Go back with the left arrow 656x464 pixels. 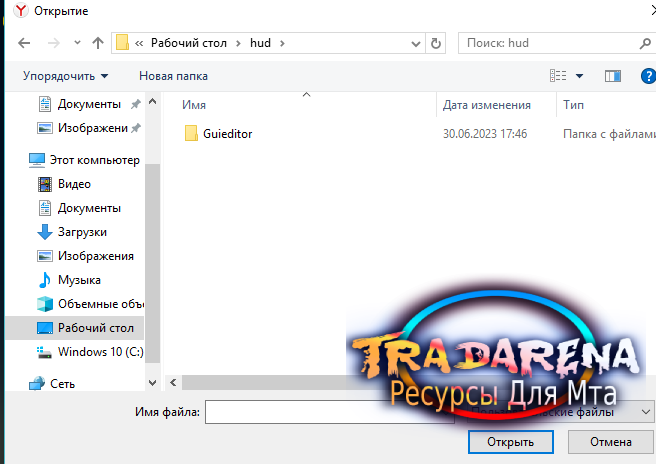[24, 43]
